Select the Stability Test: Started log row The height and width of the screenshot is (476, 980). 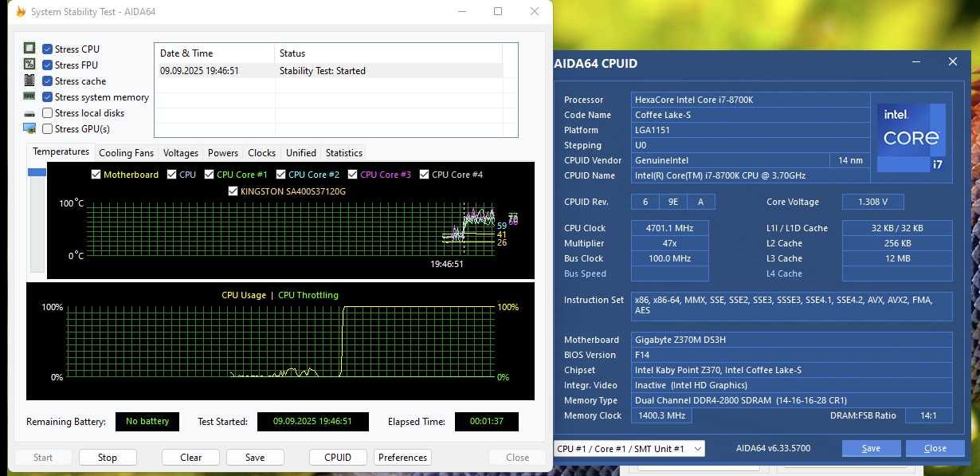[328, 71]
